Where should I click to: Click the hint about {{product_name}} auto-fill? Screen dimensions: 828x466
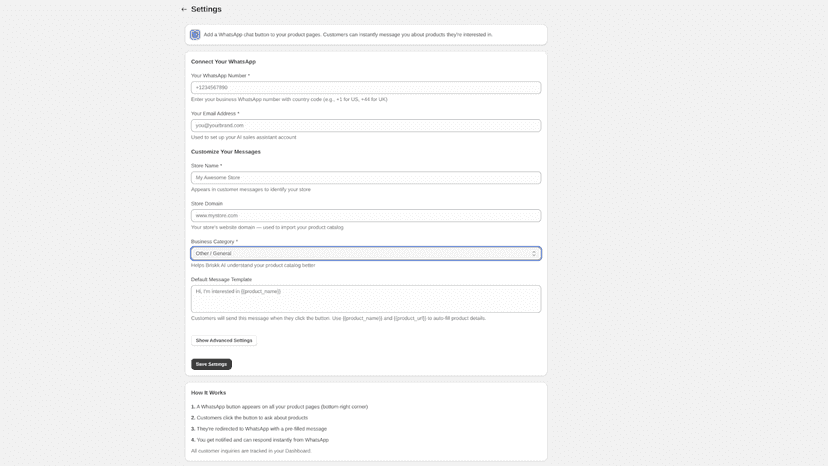[x=338, y=319]
